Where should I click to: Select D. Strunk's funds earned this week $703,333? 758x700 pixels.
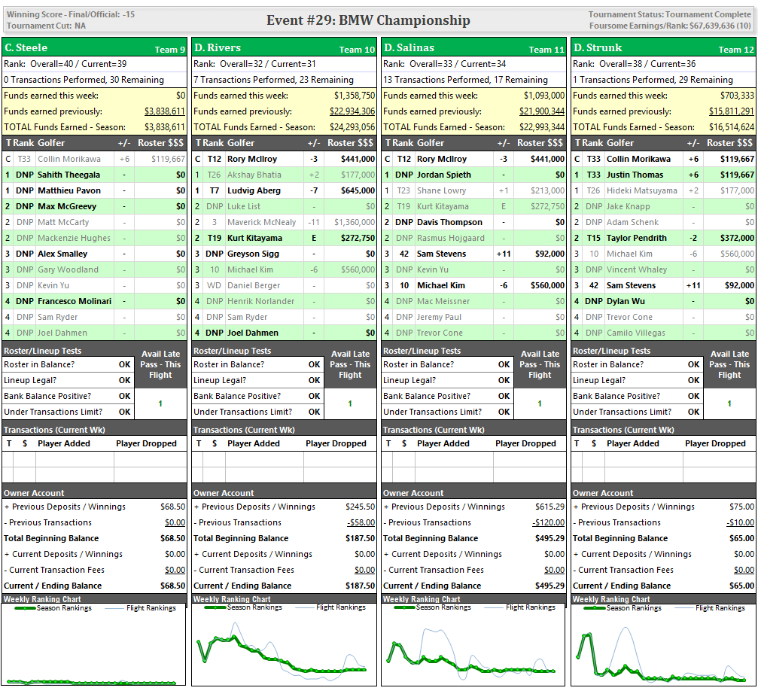pos(735,96)
